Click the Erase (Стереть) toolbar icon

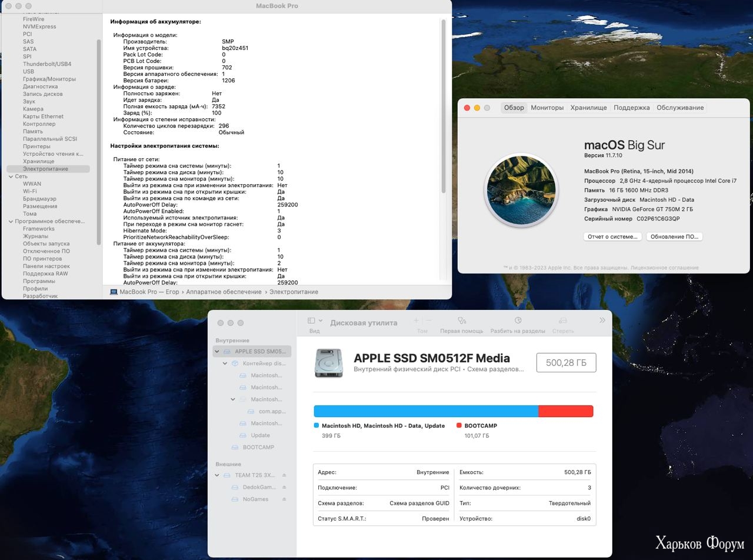(x=562, y=321)
